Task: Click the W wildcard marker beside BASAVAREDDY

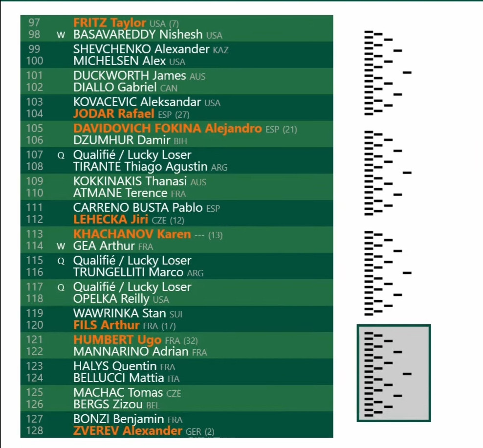Action: (x=61, y=35)
